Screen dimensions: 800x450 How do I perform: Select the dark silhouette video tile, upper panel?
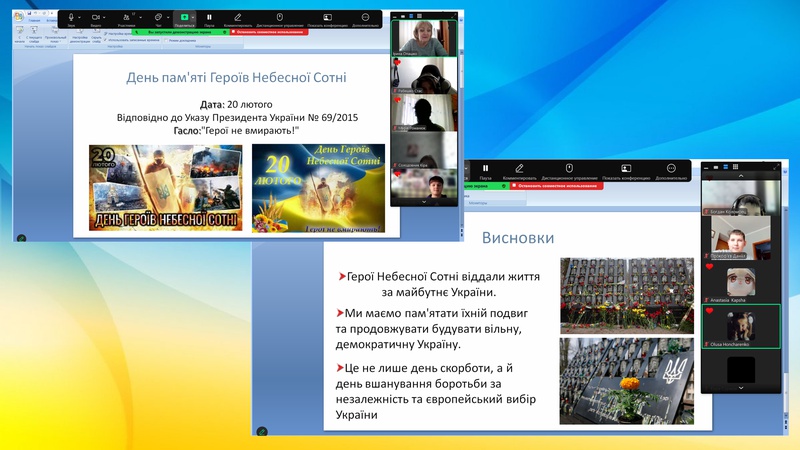click(x=423, y=113)
